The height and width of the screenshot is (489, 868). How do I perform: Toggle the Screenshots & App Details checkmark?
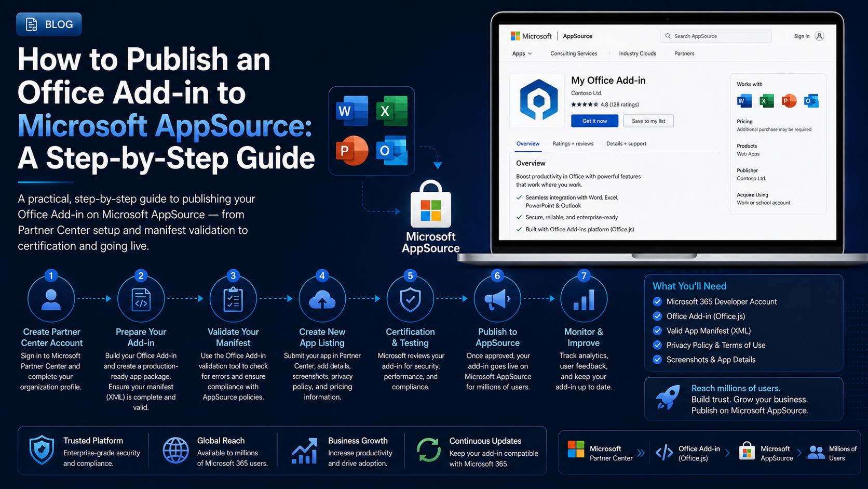pos(657,360)
